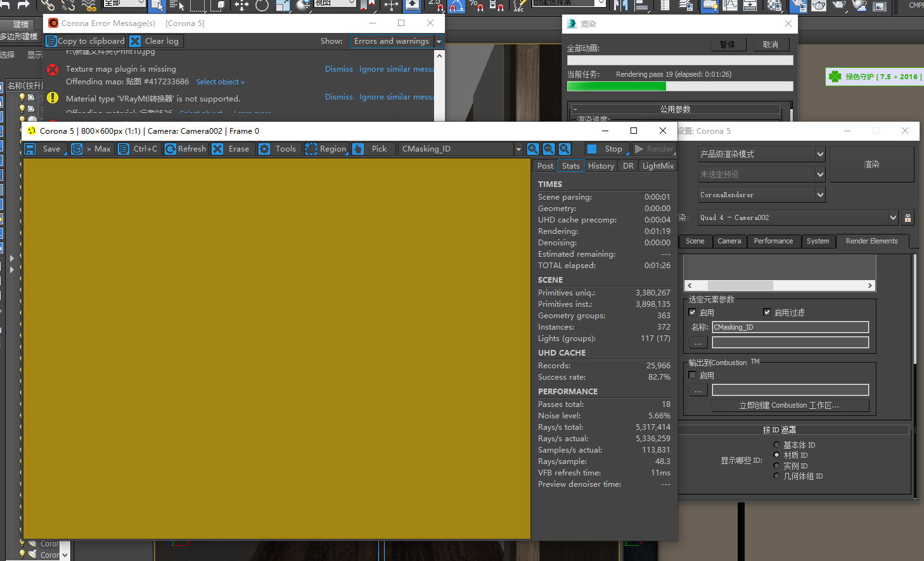This screenshot has width=924, height=561.
Task: Stop the current Corona render
Action: [606, 149]
